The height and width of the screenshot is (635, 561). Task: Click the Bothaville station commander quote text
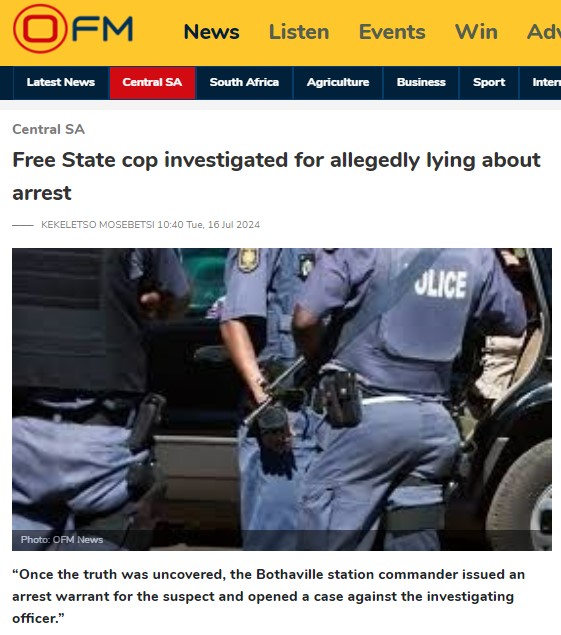point(269,597)
